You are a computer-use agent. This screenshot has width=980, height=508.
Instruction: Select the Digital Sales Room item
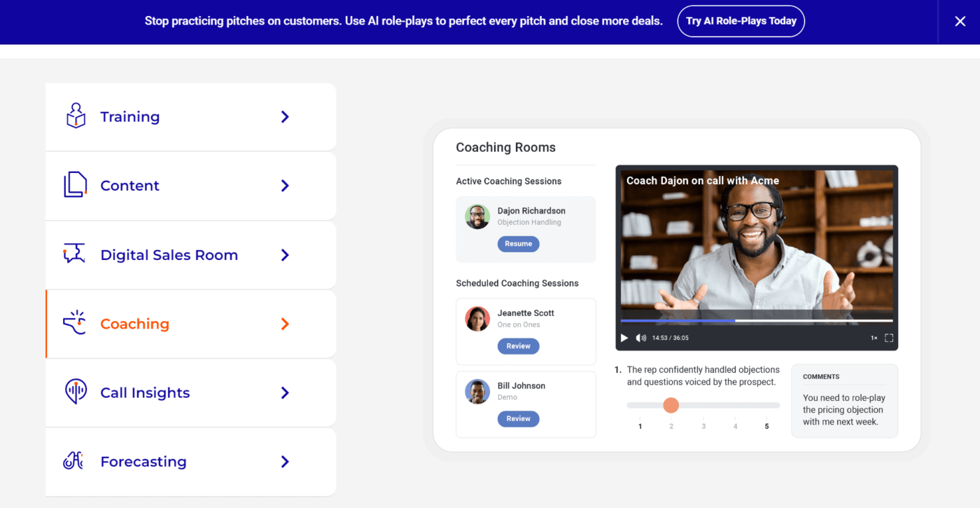click(x=190, y=255)
